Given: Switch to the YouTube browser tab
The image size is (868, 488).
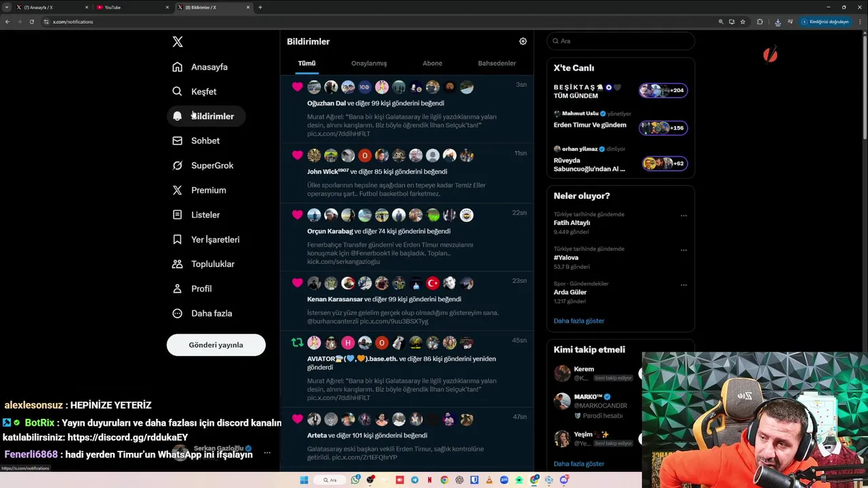Looking at the screenshot, I should tap(132, 7).
